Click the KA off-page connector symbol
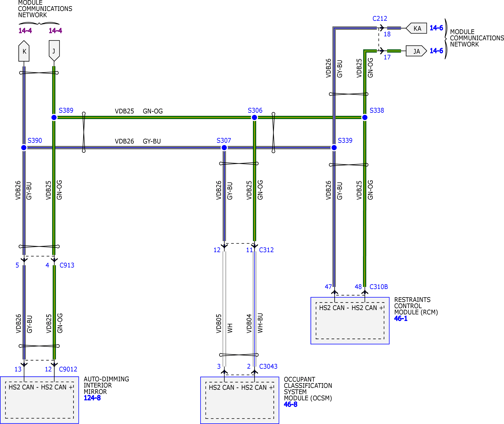 click(417, 28)
